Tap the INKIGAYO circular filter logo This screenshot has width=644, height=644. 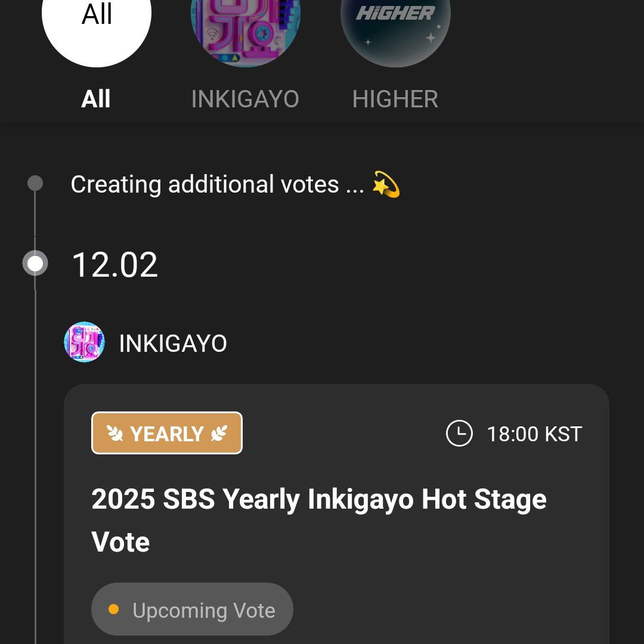[x=245, y=24]
